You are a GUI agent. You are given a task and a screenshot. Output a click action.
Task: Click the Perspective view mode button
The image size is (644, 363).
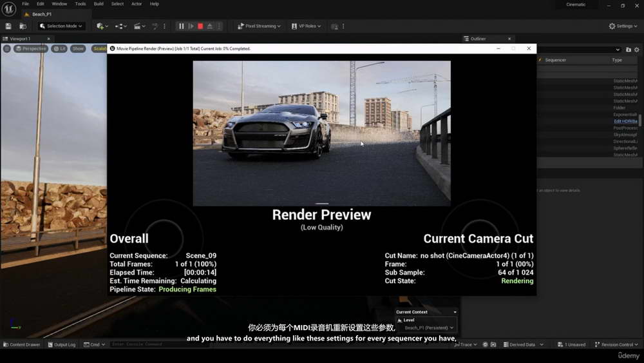pos(30,48)
